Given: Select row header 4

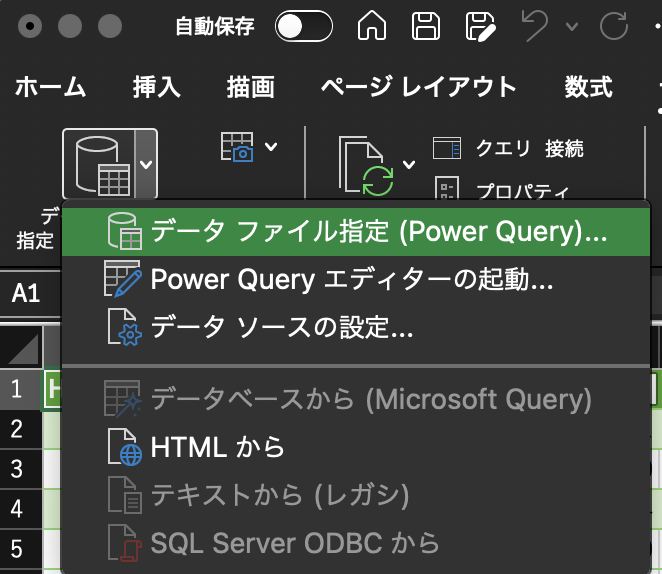Looking at the screenshot, I should 21,509.
